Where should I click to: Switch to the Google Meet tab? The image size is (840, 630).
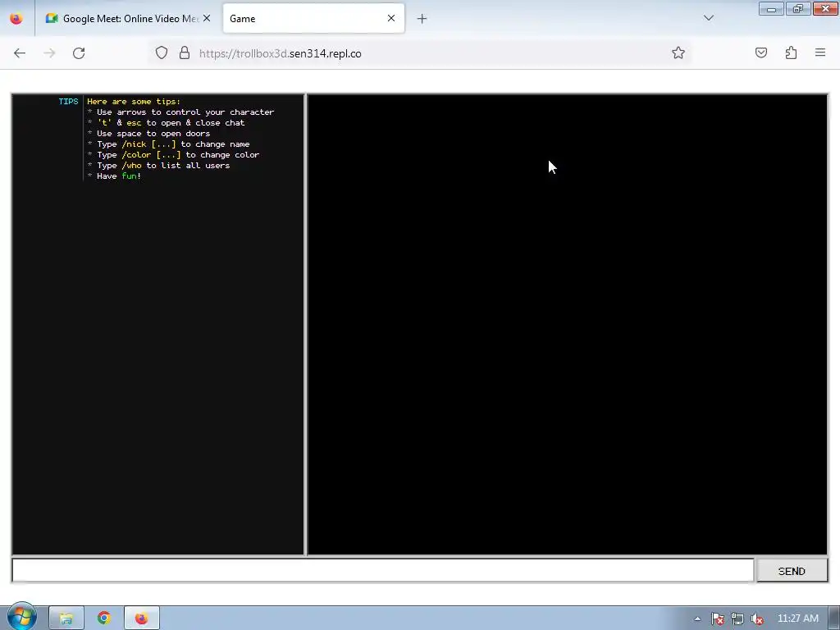(x=127, y=18)
